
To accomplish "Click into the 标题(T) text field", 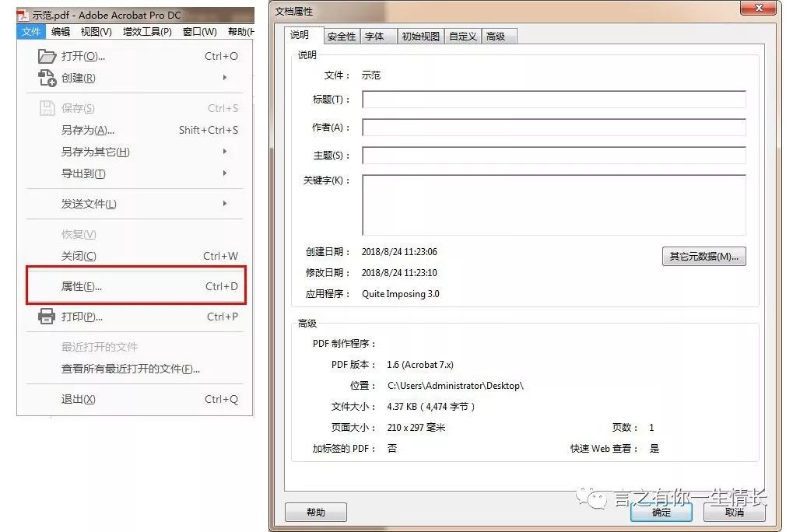I will (x=553, y=100).
